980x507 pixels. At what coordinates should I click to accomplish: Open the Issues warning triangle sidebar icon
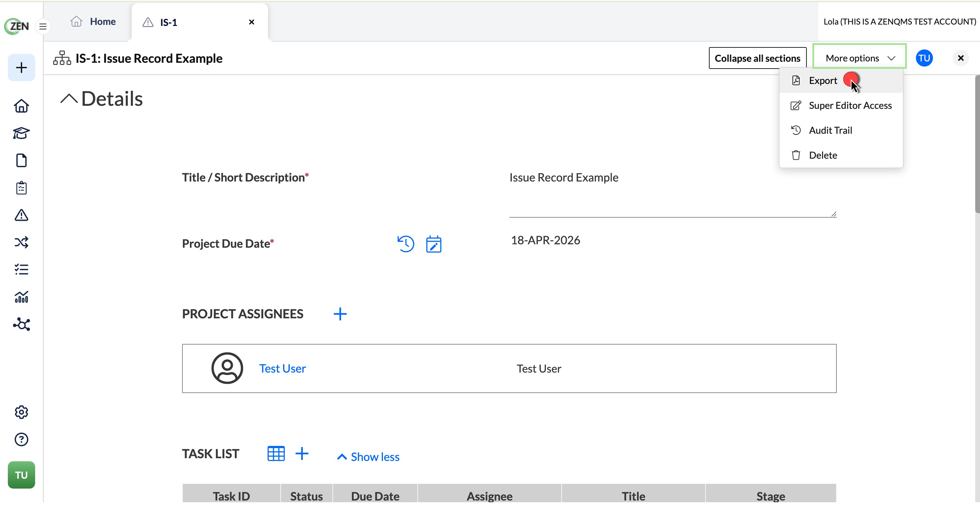21,215
